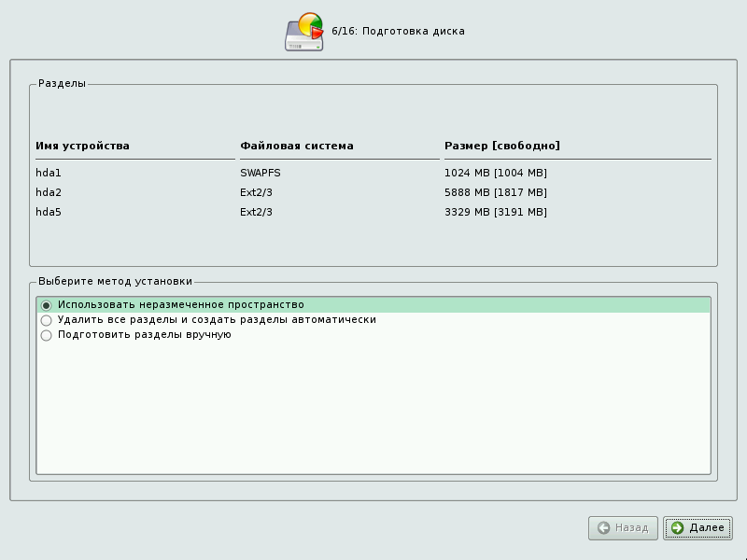Screen dimensions: 747x560
Task: Click the 'Выберите метод установки' group label
Action: (115, 281)
